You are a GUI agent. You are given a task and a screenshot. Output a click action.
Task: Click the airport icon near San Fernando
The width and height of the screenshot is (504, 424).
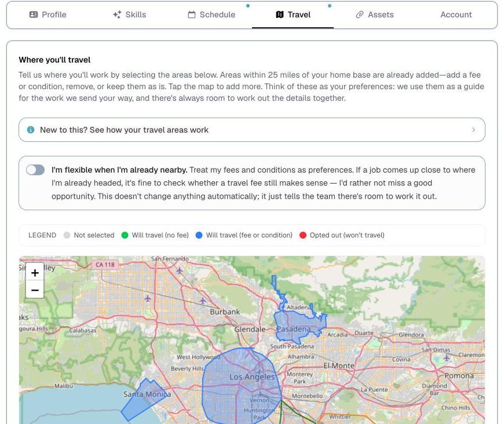(x=180, y=271)
